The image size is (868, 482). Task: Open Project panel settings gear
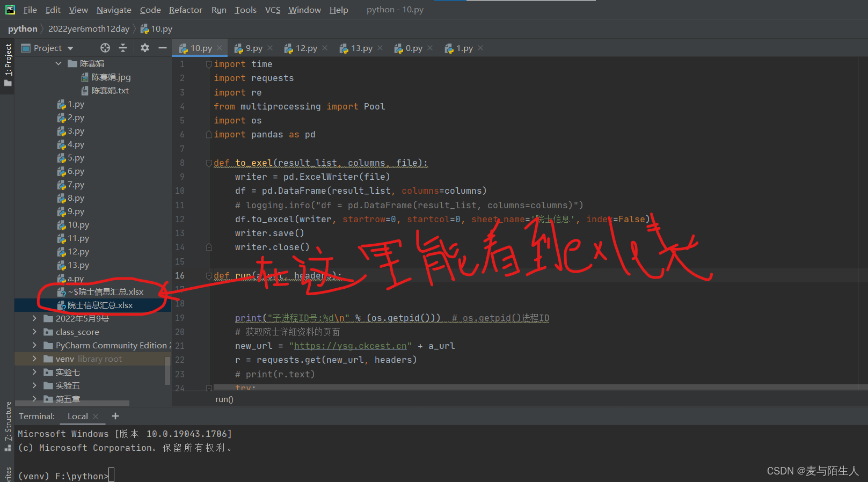144,48
